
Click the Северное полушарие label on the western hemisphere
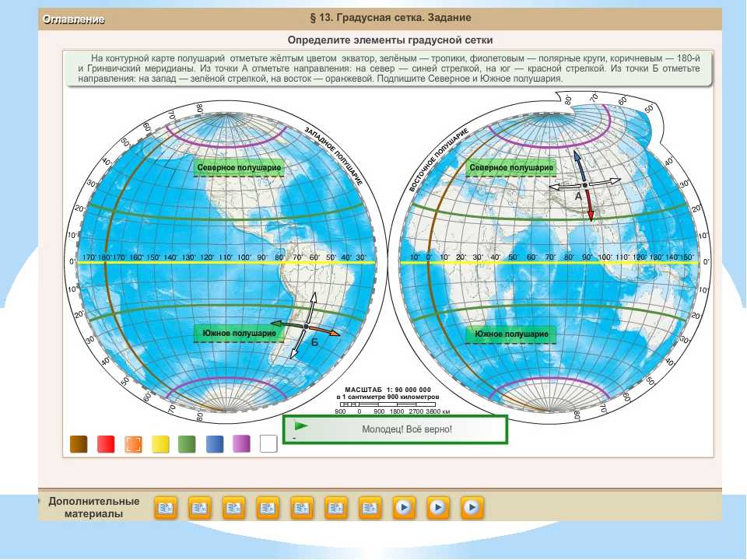[239, 168]
